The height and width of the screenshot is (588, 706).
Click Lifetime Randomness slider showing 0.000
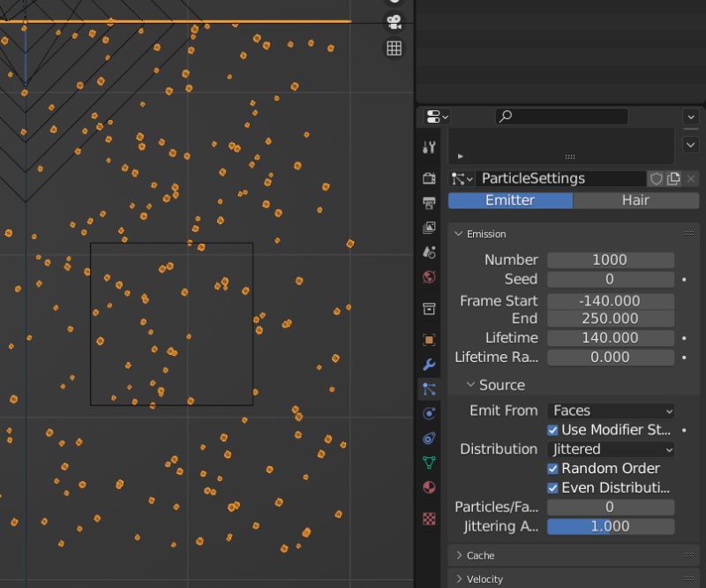pyautogui.click(x=611, y=358)
